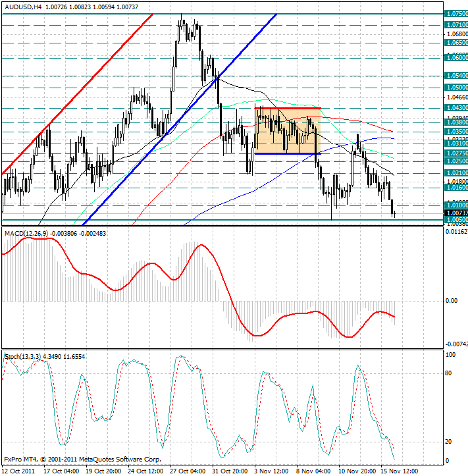Select the 1.05400 price level label

coord(456,75)
